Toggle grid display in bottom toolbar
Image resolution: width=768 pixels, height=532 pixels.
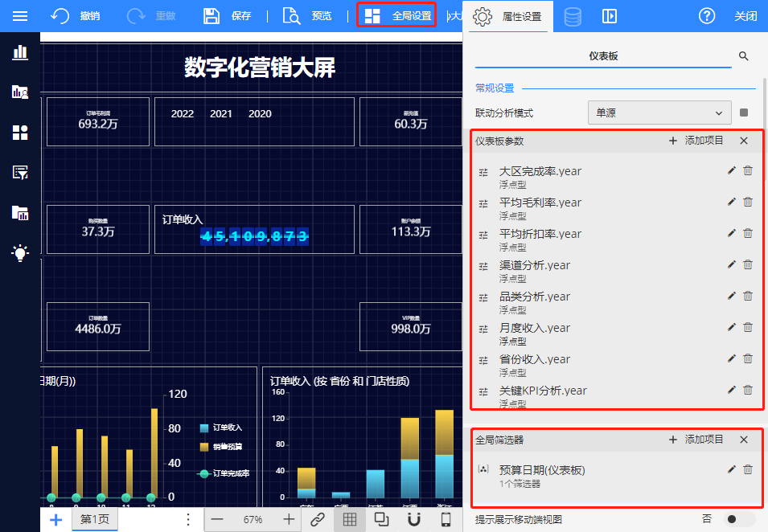click(x=350, y=519)
